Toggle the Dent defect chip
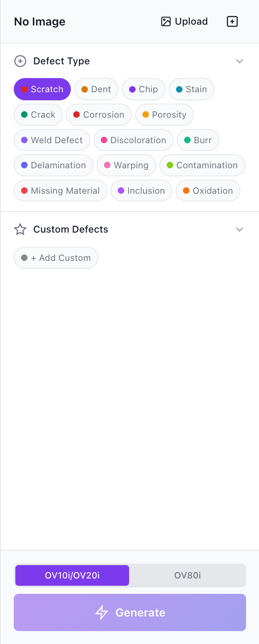The height and width of the screenshot is (644, 259). click(x=96, y=89)
